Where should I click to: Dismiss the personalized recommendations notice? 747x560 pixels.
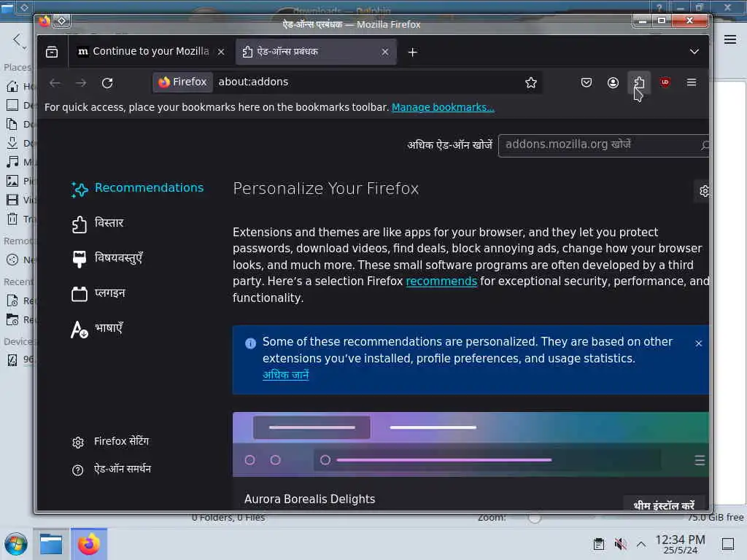pos(698,343)
